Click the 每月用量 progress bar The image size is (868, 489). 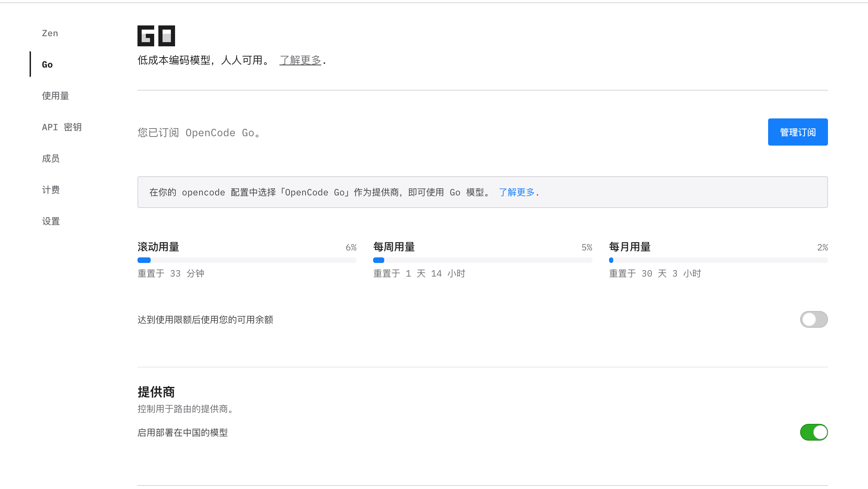[x=718, y=260]
